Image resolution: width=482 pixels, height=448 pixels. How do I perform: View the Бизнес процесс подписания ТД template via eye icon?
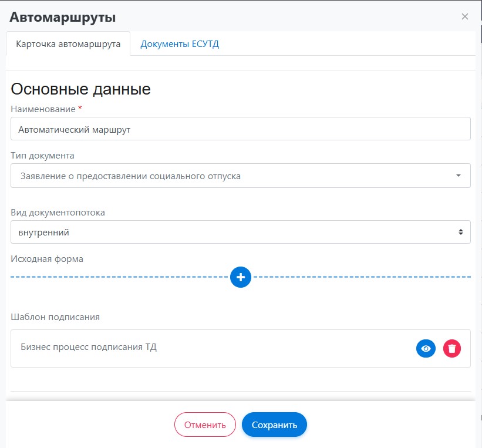point(426,348)
